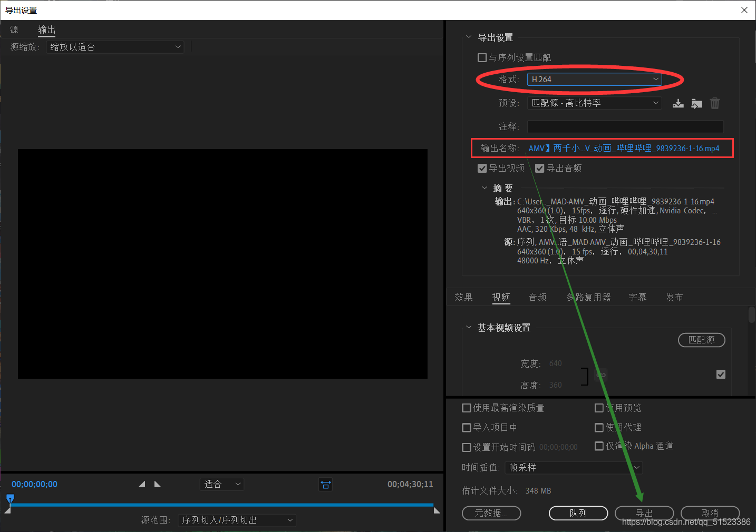
Task: Click the 元数据 button
Action: pos(491,513)
